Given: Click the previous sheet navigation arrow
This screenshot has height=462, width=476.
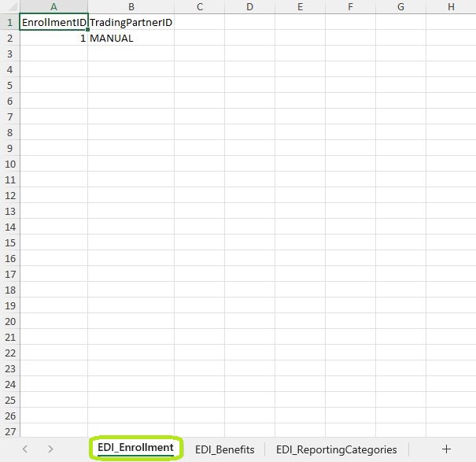Looking at the screenshot, I should [25, 449].
